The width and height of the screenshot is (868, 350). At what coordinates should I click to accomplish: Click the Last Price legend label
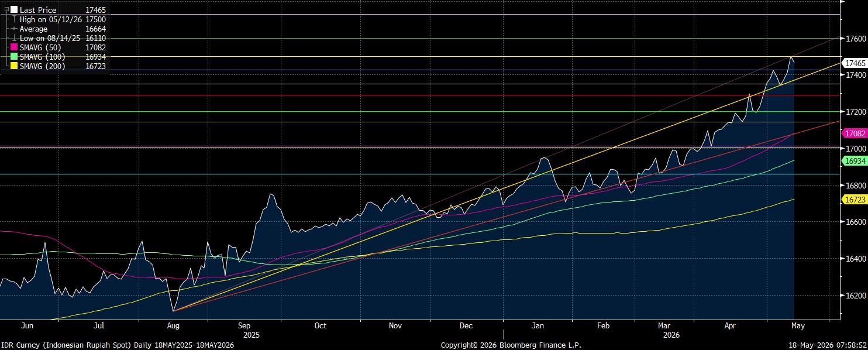(x=38, y=10)
